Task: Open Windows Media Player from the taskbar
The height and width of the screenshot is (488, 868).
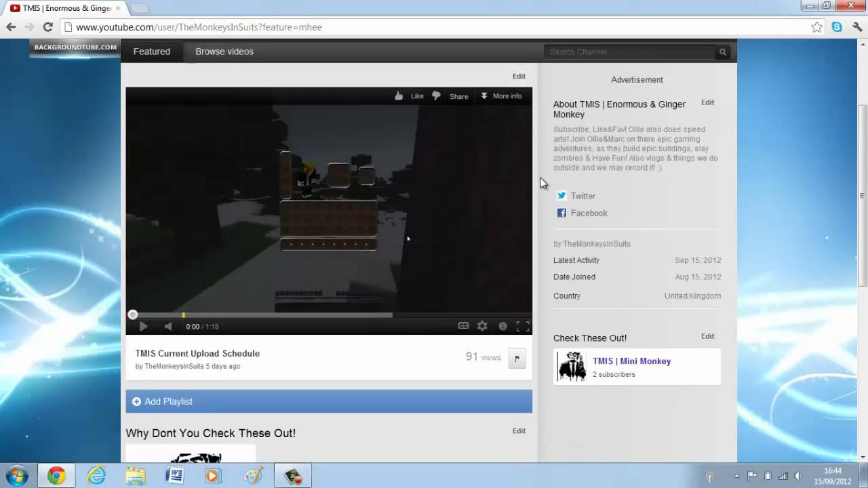Action: (213, 476)
